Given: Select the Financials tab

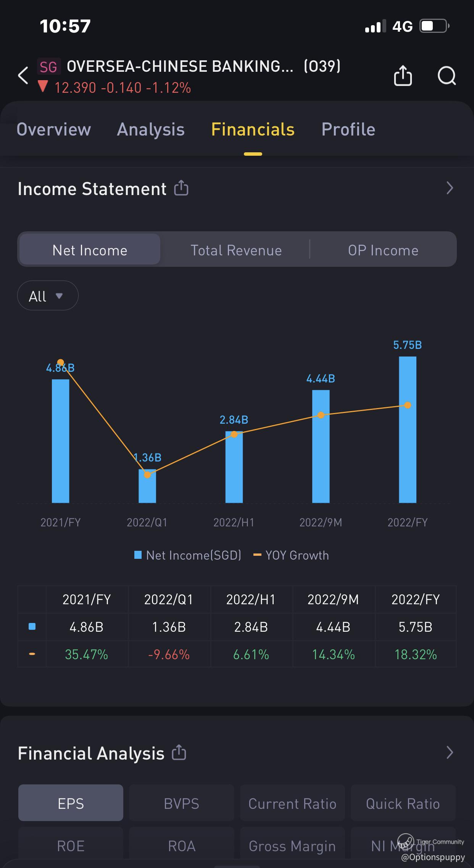Looking at the screenshot, I should coord(253,129).
